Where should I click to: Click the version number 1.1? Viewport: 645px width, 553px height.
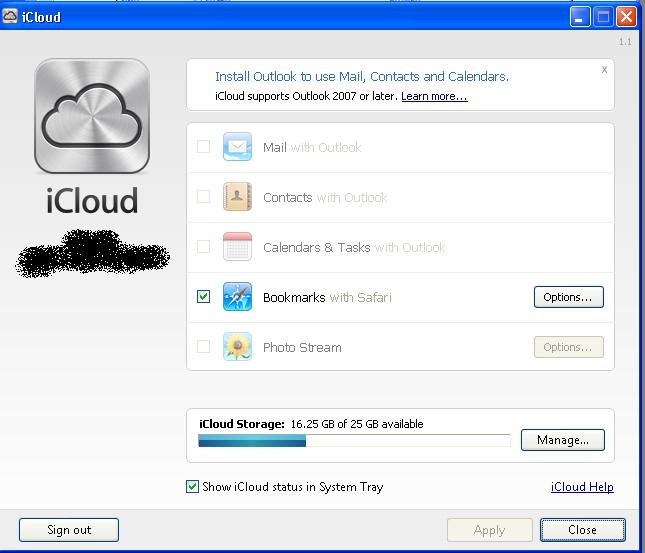(x=625, y=42)
